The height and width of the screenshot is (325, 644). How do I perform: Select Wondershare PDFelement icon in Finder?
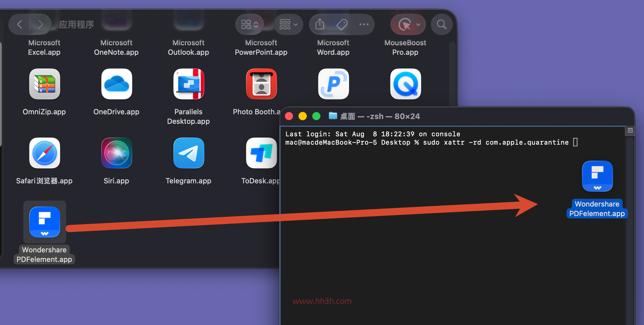tap(44, 222)
